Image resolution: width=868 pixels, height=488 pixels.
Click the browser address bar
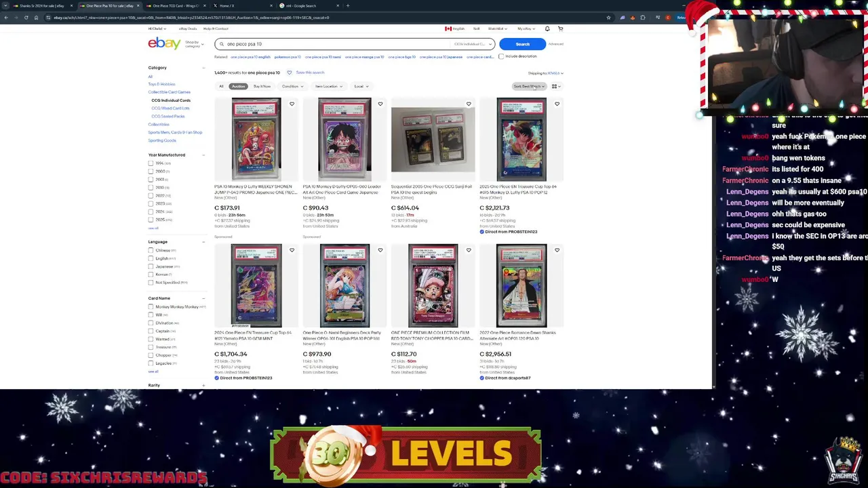click(325, 17)
